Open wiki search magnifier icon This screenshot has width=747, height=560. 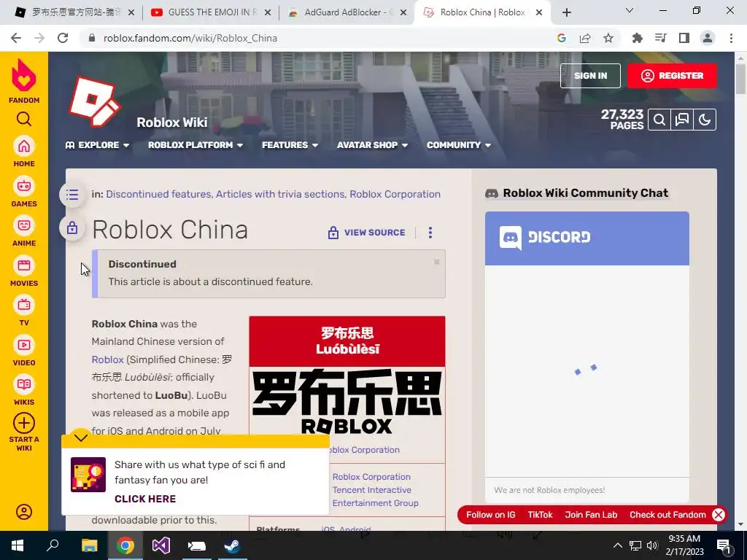659,120
